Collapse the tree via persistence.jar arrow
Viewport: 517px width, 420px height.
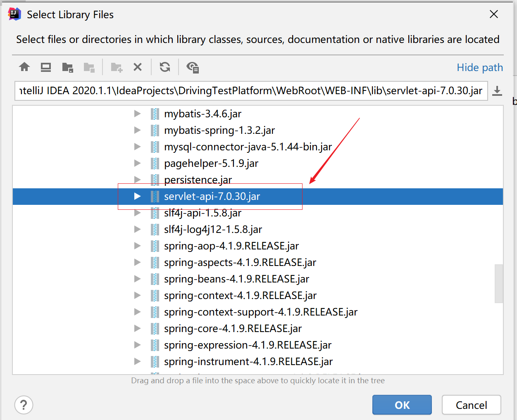click(137, 180)
